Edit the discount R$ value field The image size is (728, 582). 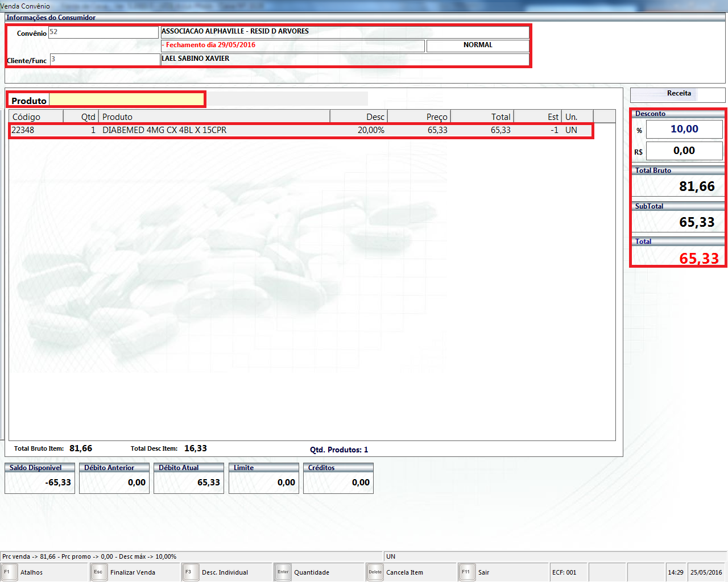tap(684, 151)
